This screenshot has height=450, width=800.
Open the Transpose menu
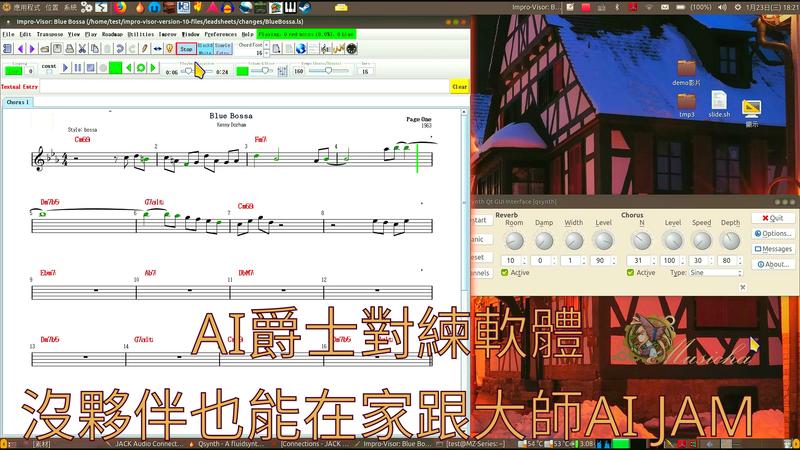50,34
